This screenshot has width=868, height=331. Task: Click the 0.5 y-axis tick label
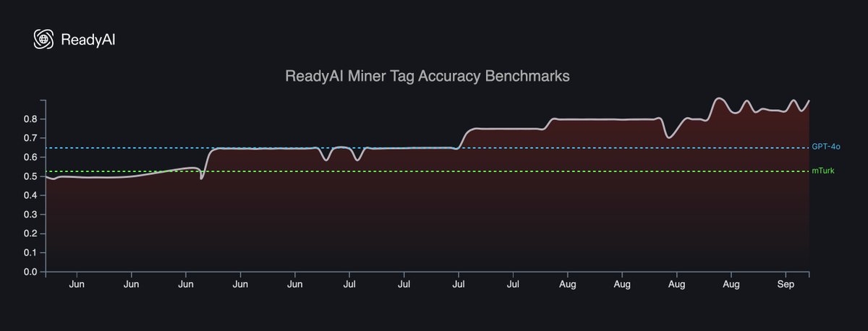pyautogui.click(x=31, y=176)
